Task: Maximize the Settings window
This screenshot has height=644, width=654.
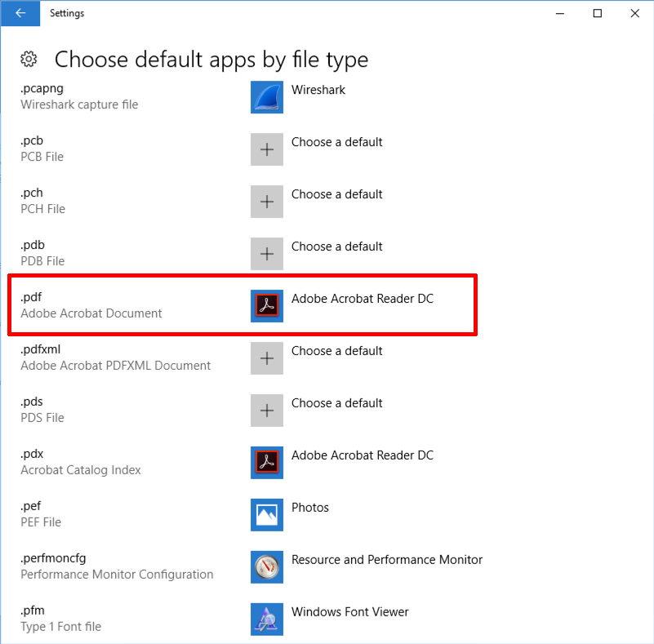Action: point(598,13)
